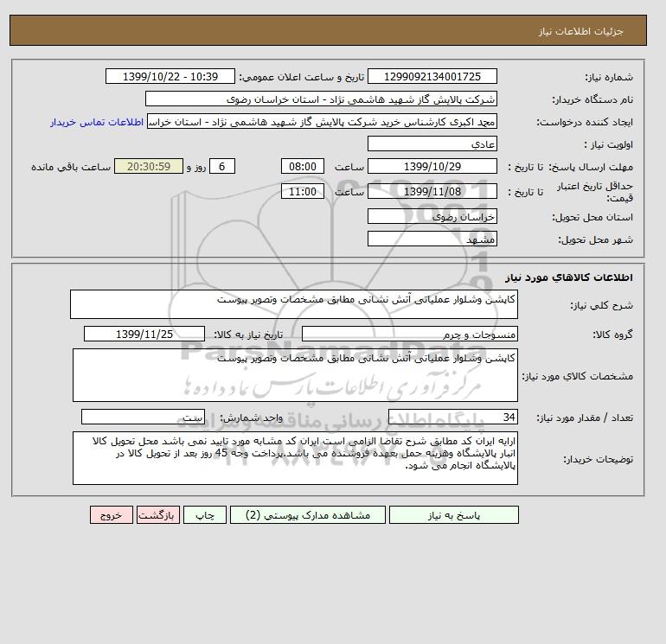Screen dimensions: 666x644
Task: Select the delivery city field مشهد
Action: [x=432, y=239]
